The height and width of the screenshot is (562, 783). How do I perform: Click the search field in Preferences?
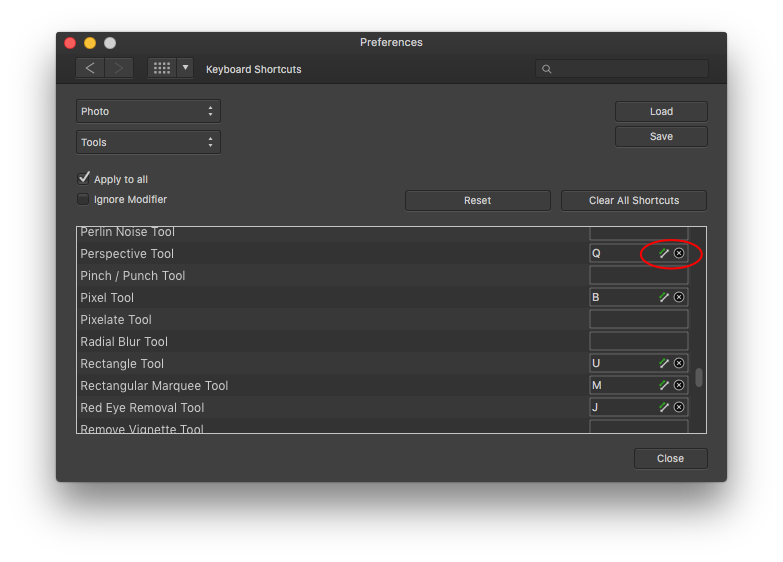click(x=622, y=68)
